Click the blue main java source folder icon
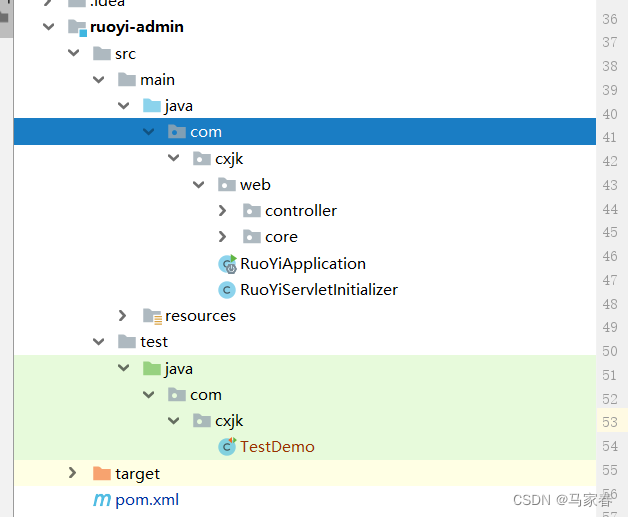 point(152,106)
